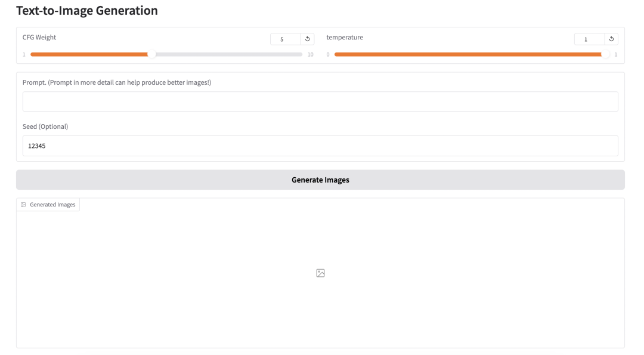Click the unfilled part of the CFG Weight track
This screenshot has width=644, height=355.
[228, 54]
